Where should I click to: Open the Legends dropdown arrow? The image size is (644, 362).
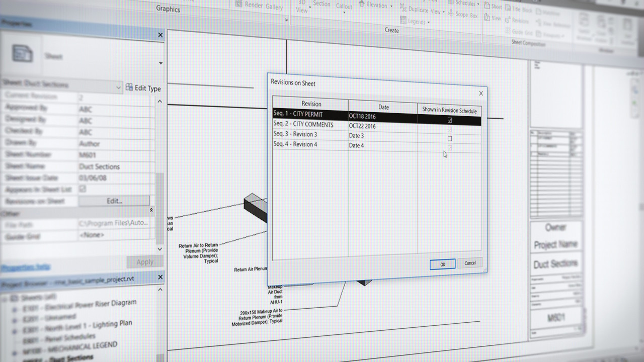coord(428,23)
